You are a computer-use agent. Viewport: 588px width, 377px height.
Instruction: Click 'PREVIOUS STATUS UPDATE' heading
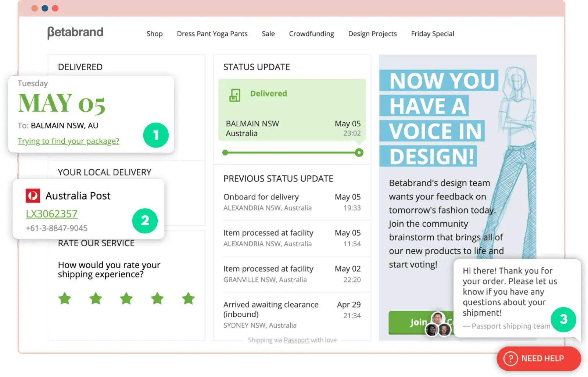(x=278, y=179)
